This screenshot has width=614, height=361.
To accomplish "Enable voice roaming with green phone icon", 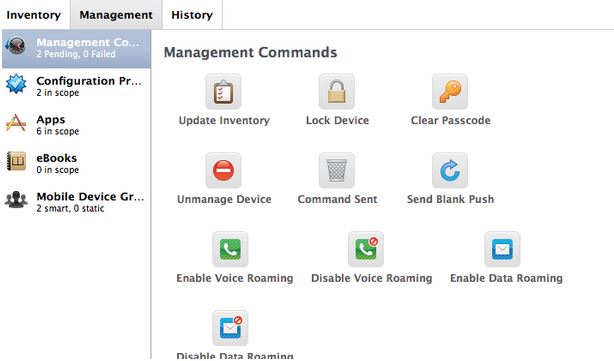I will pyautogui.click(x=230, y=249).
